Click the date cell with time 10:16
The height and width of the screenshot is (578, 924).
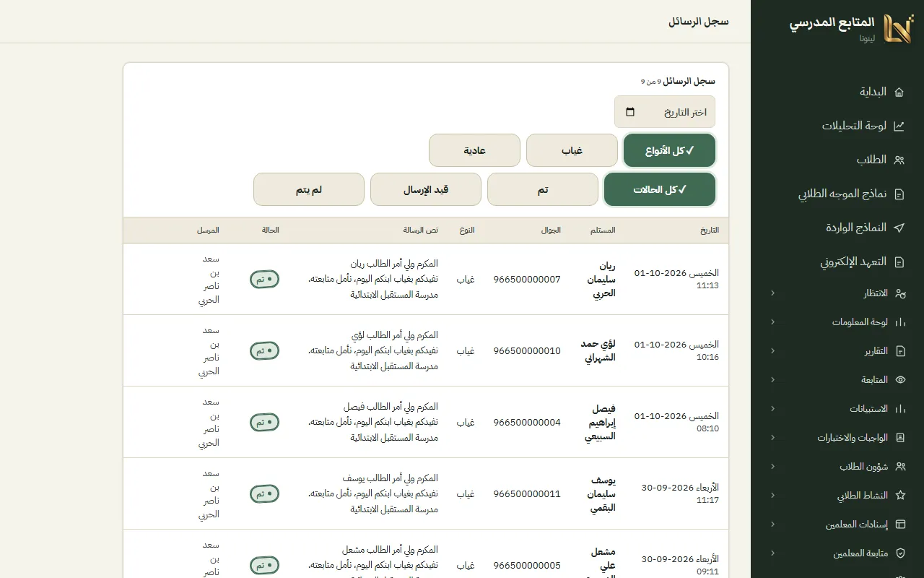click(x=676, y=351)
